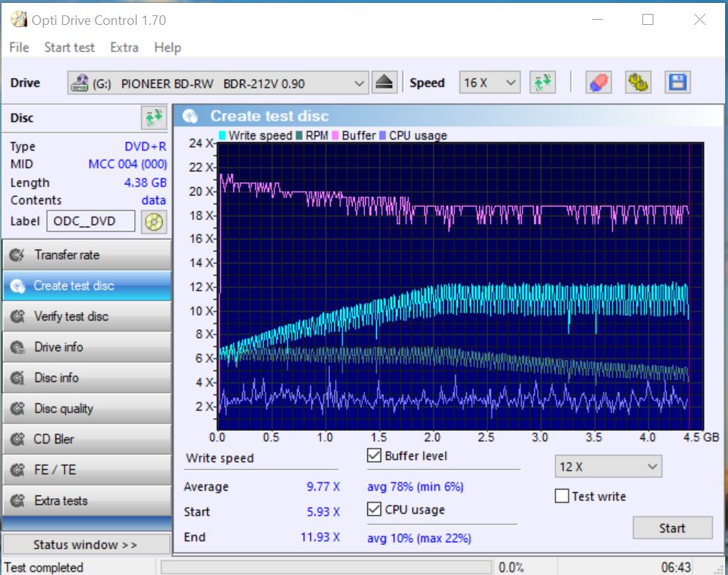This screenshot has width=728, height=575.
Task: Click the save floppy disk icon
Action: pos(678,83)
